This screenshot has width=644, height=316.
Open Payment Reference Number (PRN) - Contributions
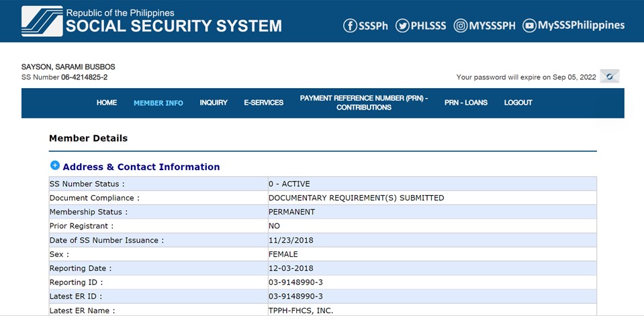pos(363,103)
